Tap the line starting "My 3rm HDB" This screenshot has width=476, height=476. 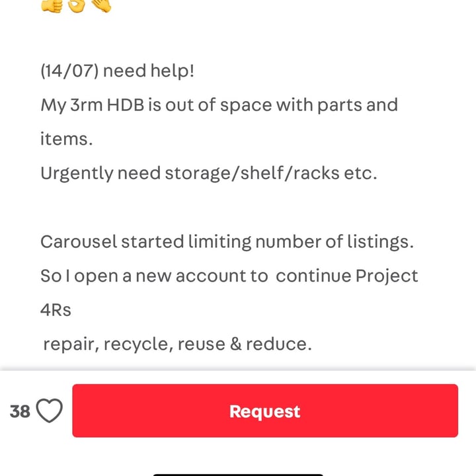point(219,106)
